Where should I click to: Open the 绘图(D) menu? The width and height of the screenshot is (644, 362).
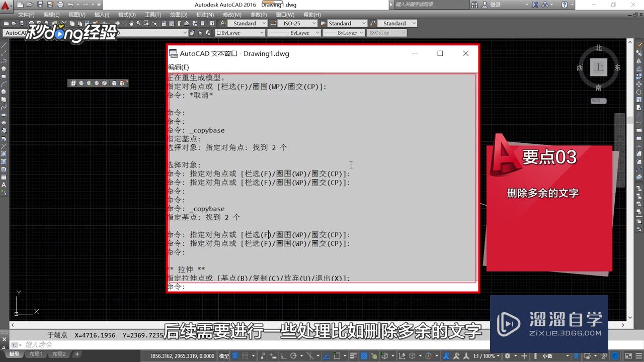[x=179, y=15]
